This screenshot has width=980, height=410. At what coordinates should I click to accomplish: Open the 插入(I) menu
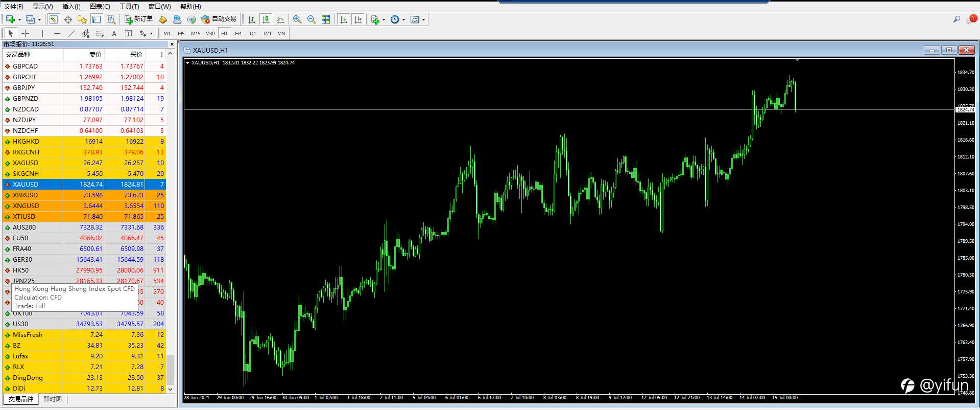click(71, 6)
